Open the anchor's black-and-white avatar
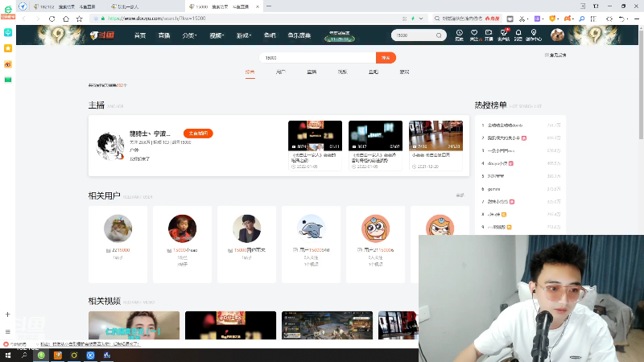Viewport: 644px width, 362px height. click(110, 146)
